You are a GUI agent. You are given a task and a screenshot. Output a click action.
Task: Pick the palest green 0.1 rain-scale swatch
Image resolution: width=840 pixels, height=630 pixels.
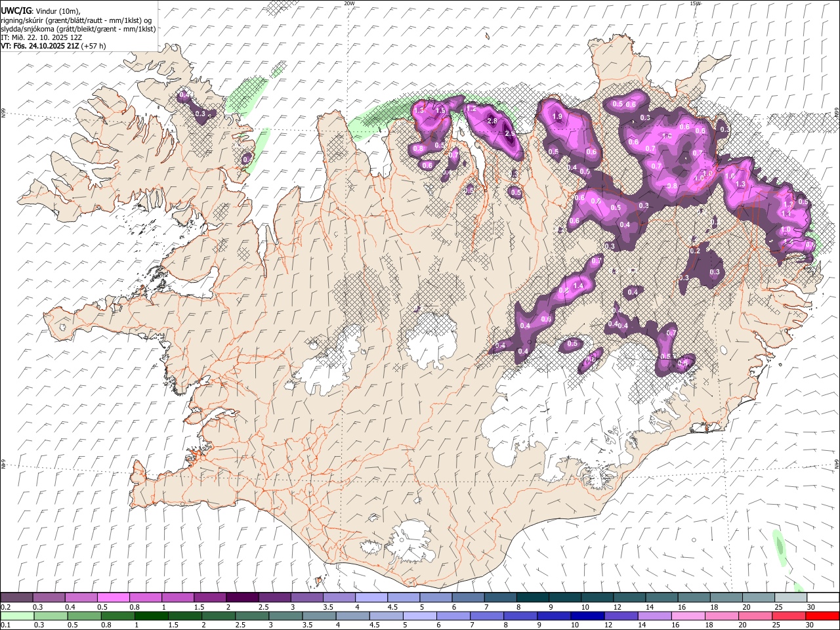tap(17, 616)
